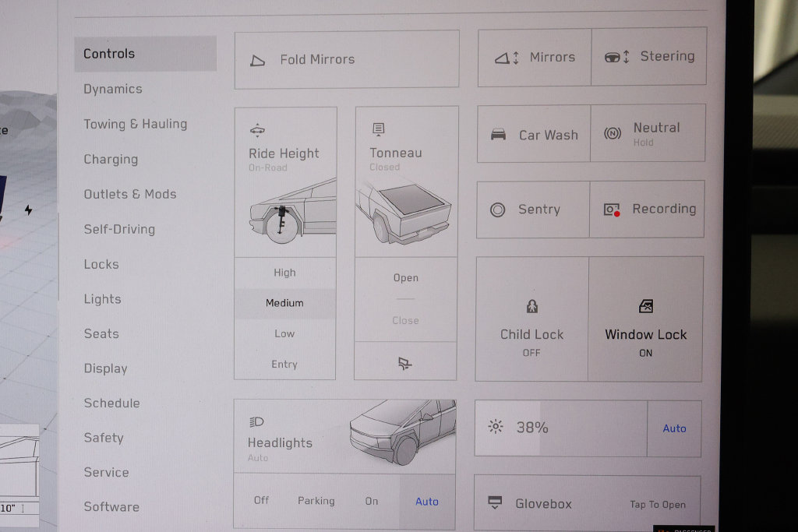
Task: Open the Tonneau cover
Action: point(405,278)
